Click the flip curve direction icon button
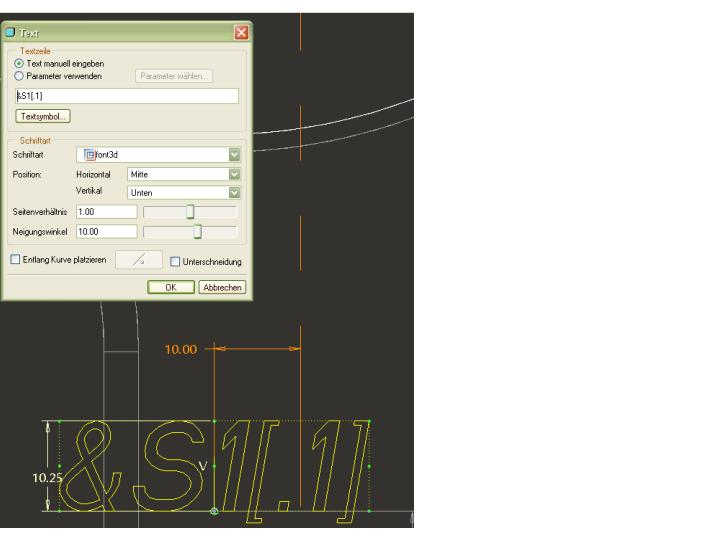 tap(139, 260)
